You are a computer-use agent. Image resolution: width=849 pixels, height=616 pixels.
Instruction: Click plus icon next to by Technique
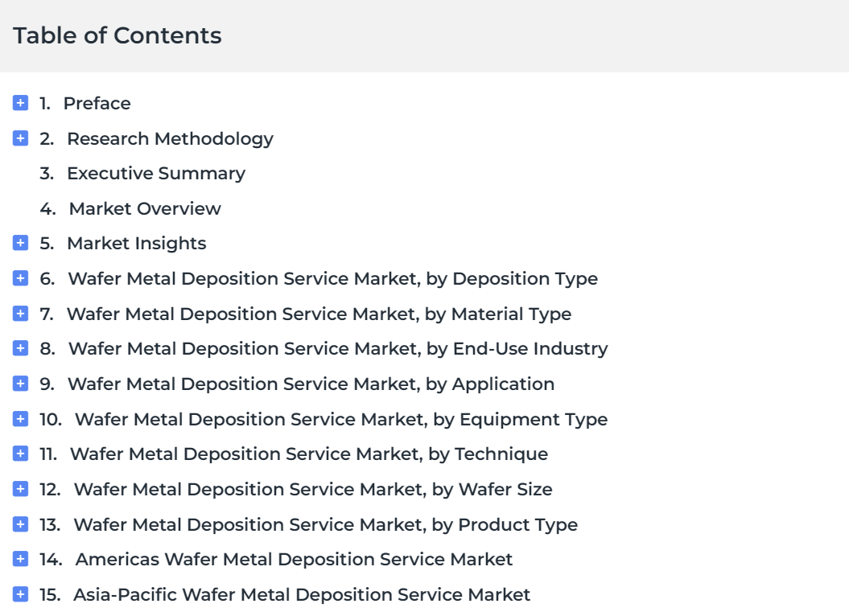[21, 454]
